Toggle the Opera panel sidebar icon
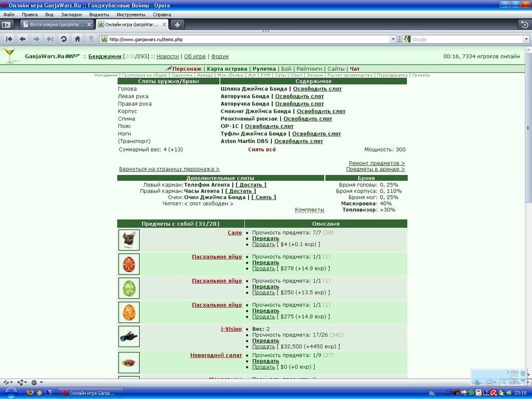Viewport: 532px width, 399px height. click(x=6, y=25)
